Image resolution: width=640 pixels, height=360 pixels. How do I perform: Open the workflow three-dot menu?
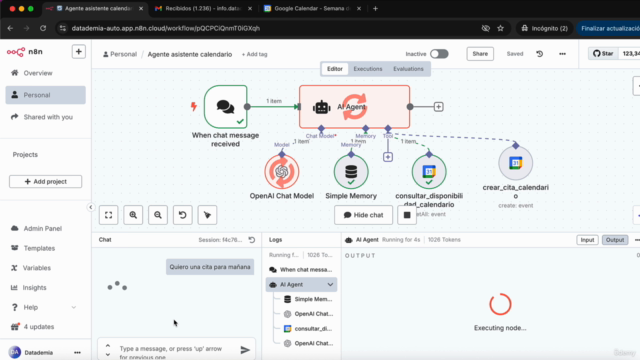[562, 54]
